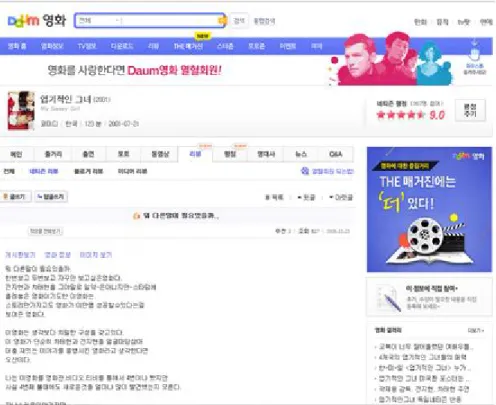Open the 연예 link in the top-right header
Viewport: 496px width, 405px height.
(486, 22)
